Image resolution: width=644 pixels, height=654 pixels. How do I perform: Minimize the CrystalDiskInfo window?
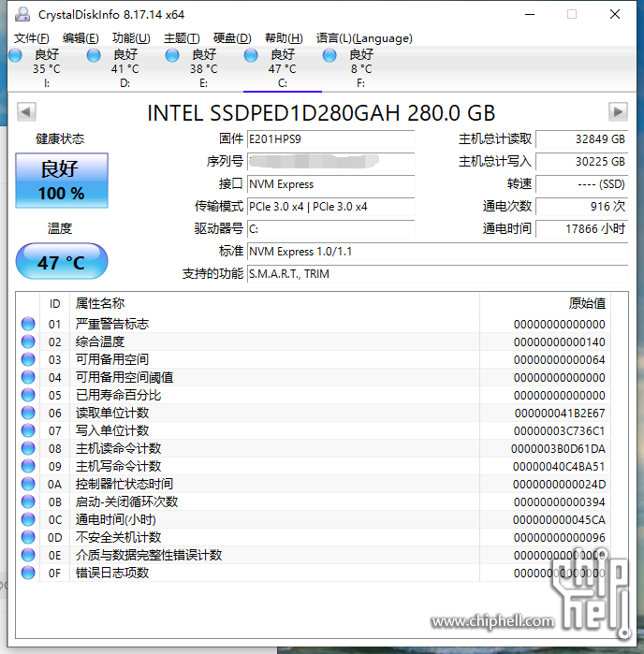pos(530,14)
